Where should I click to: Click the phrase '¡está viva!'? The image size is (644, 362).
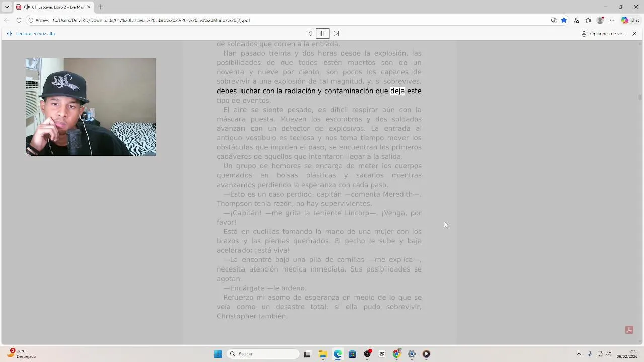(x=272, y=250)
